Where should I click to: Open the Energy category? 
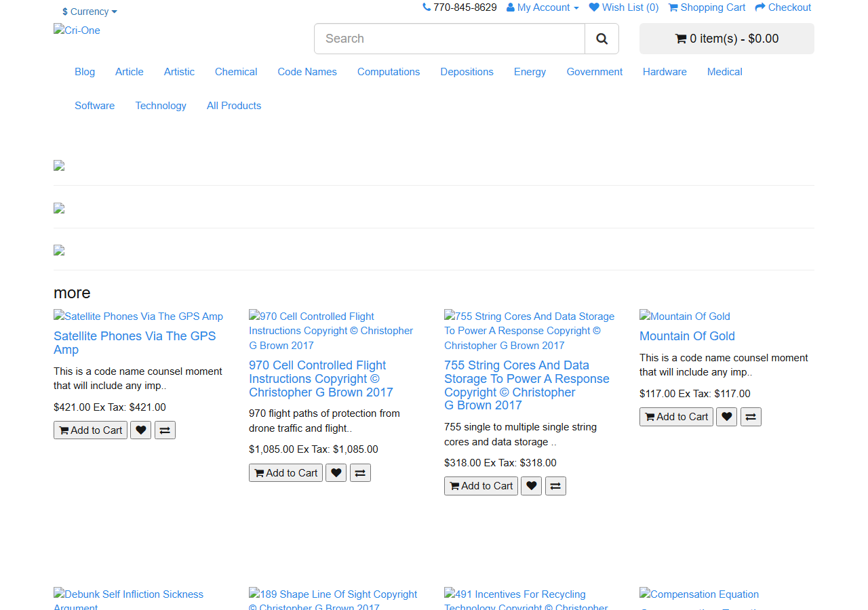click(x=530, y=72)
